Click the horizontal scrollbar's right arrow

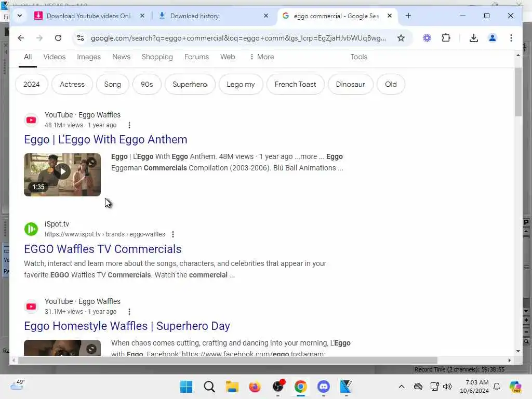pyautogui.click(x=509, y=360)
